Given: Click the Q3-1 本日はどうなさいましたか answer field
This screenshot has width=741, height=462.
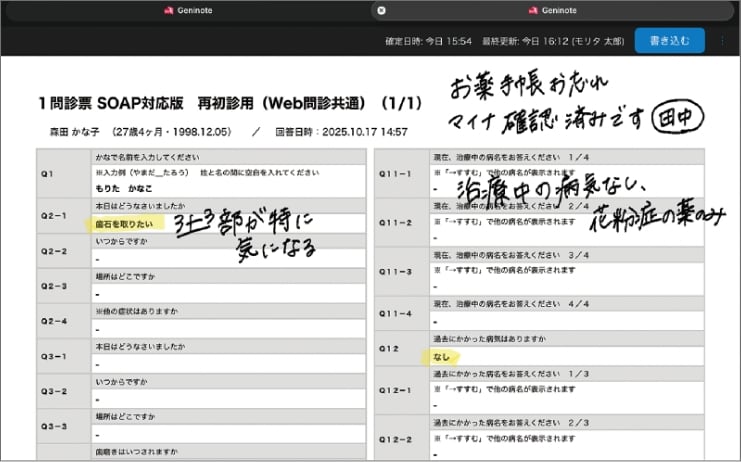Looking at the screenshot, I should point(228,364).
